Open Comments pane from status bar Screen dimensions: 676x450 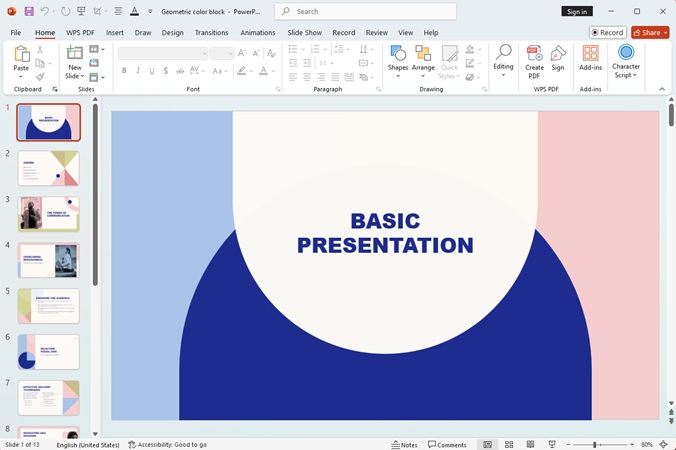(x=447, y=444)
